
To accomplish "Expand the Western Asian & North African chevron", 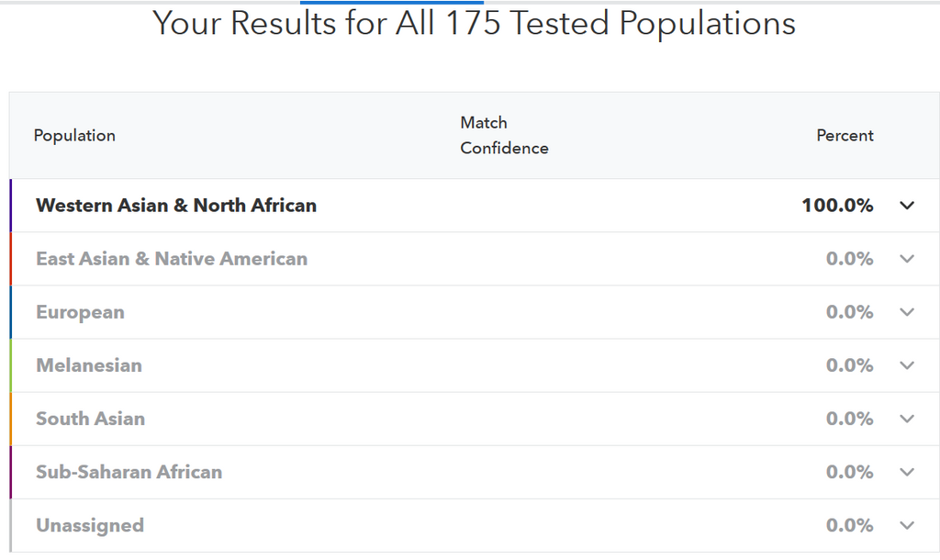I will tap(907, 206).
